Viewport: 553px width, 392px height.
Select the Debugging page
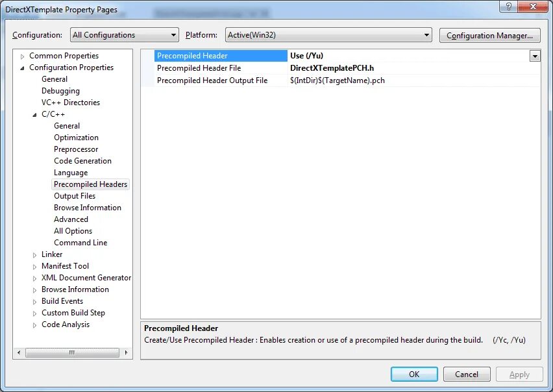click(x=60, y=91)
